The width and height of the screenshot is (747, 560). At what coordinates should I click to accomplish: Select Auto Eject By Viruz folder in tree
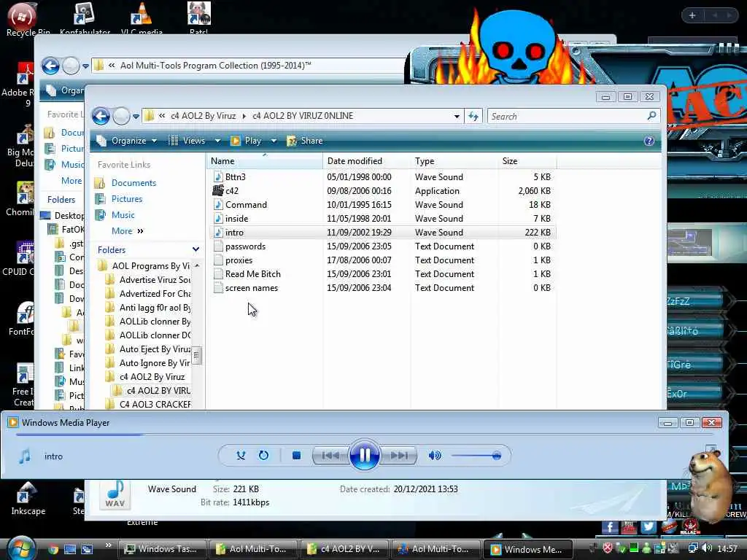(x=155, y=349)
